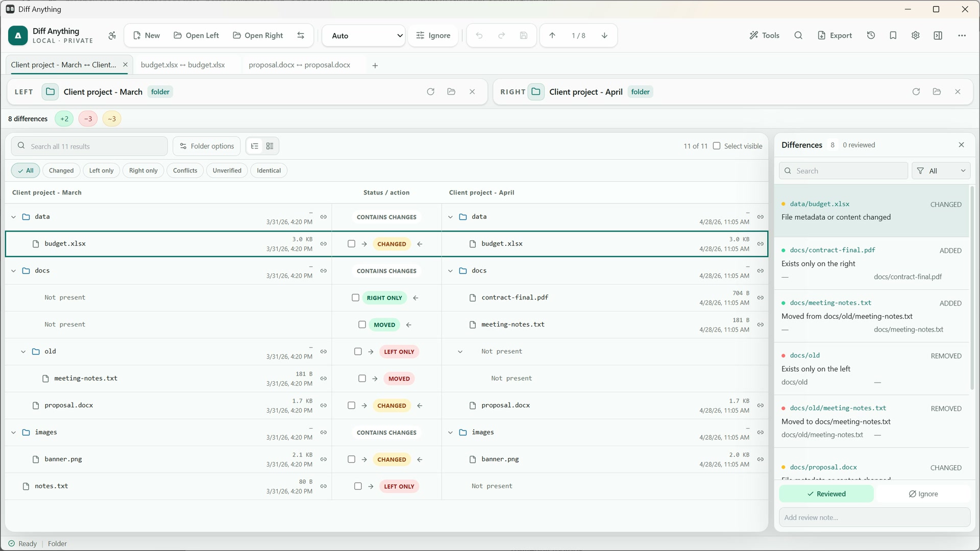The image size is (980, 551).
Task: Tick checkbox in contract-final.pdf RIGHT ONLY row
Action: coord(355,297)
